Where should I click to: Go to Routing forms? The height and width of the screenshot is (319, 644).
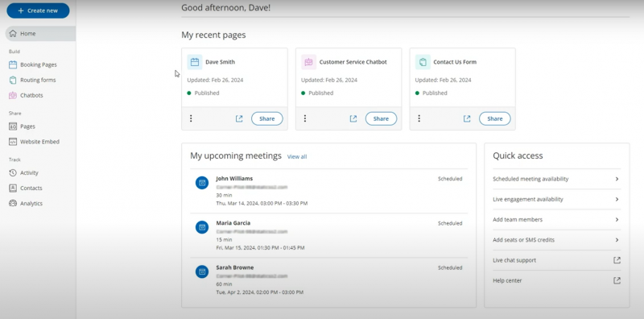[38, 81]
